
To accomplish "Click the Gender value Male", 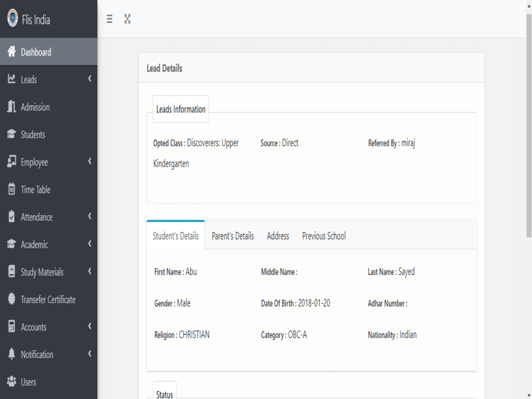I will tap(184, 303).
